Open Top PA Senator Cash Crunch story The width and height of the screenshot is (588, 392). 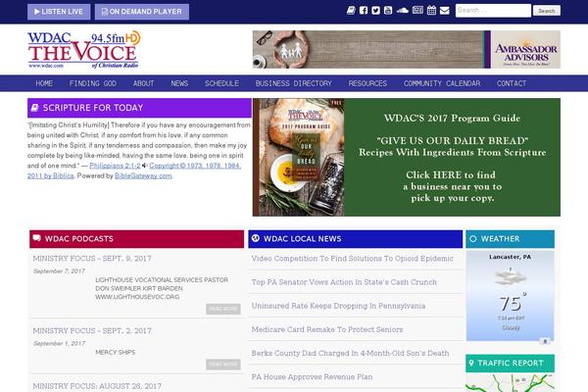point(344,282)
